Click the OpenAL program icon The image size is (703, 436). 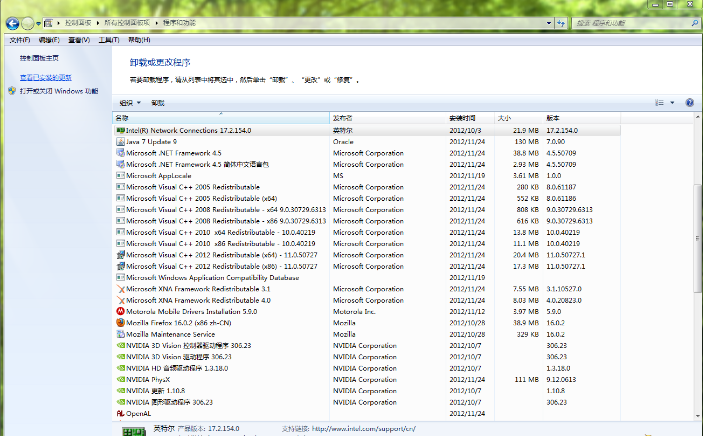point(120,413)
